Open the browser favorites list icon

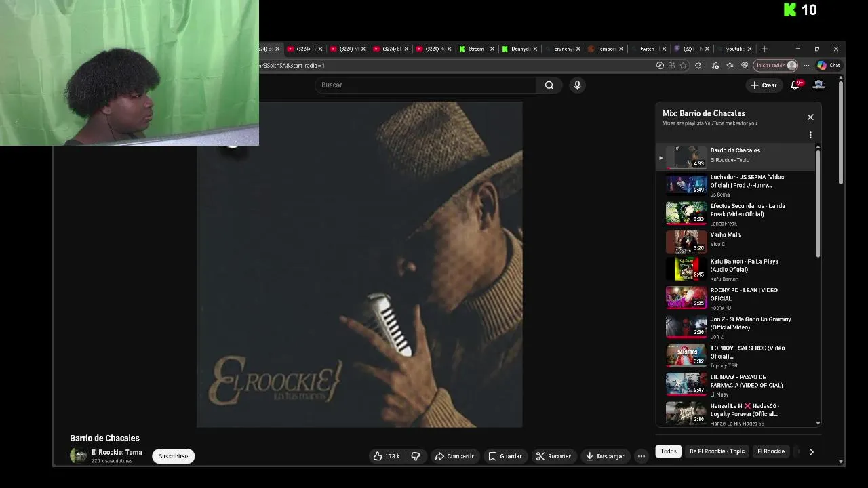click(730, 66)
